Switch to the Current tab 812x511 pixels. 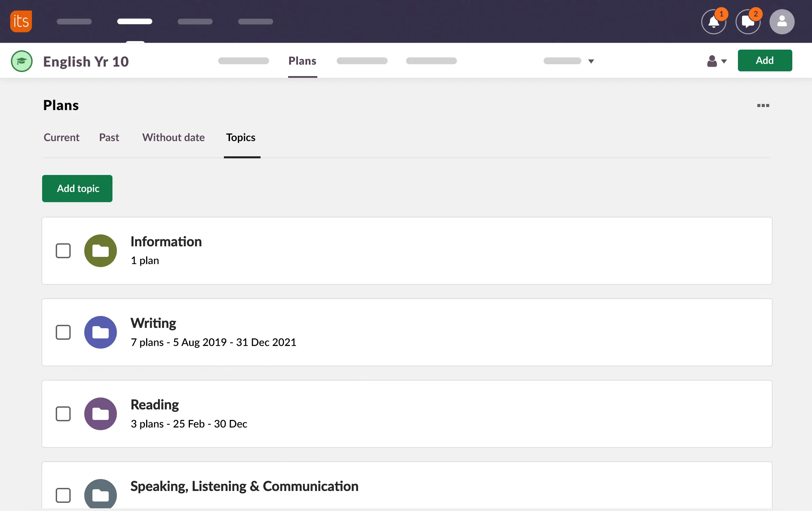point(61,137)
